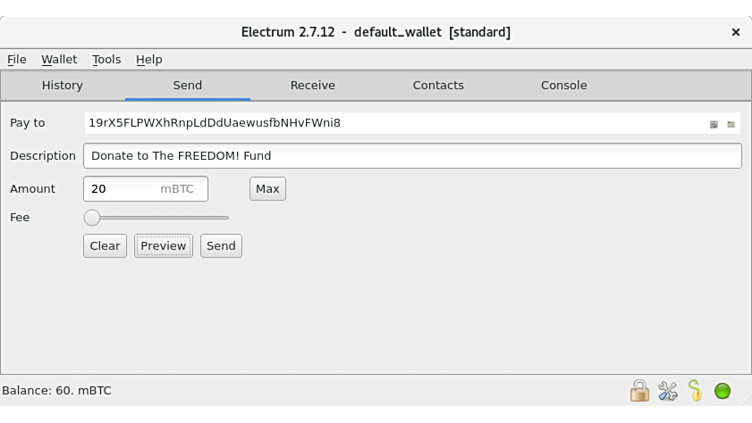Click the QR code scan icon
This screenshot has height=423, width=752.
click(714, 124)
